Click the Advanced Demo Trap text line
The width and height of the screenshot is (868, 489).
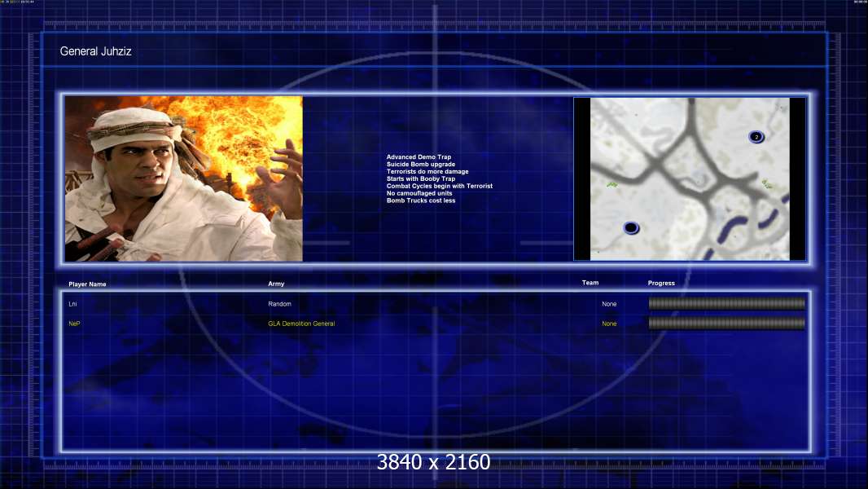click(x=419, y=156)
